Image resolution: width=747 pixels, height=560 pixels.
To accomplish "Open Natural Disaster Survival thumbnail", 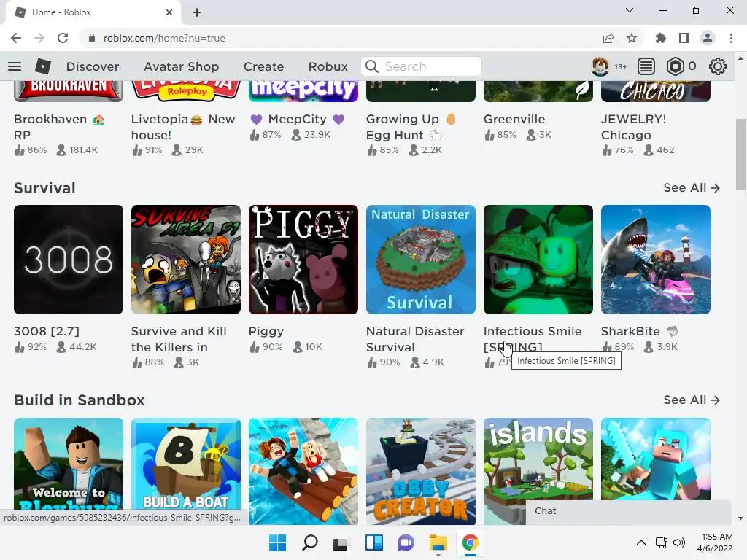I will [421, 260].
